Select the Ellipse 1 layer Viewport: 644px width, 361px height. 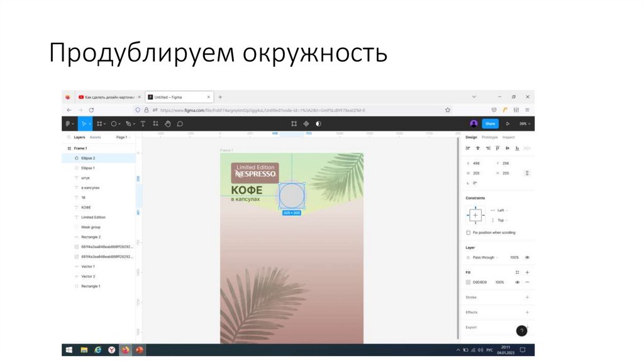pyautogui.click(x=87, y=168)
